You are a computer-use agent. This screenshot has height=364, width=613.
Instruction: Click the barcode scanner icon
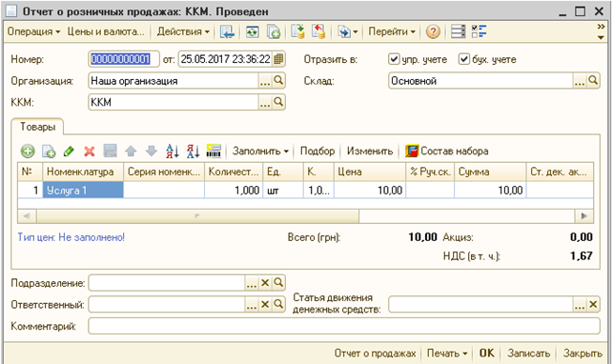(x=214, y=152)
